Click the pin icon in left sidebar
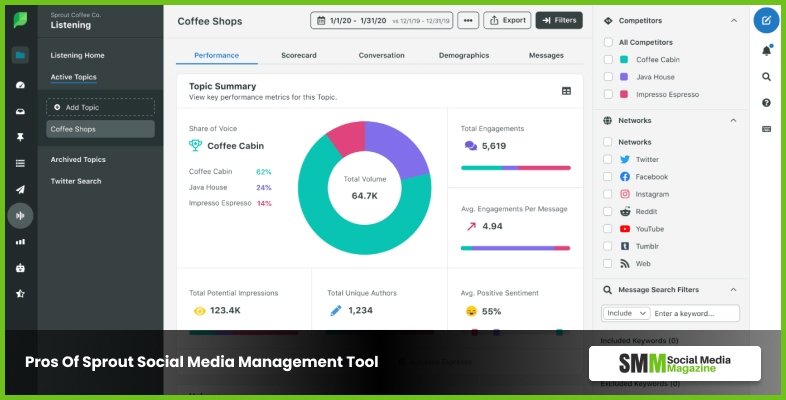 pos(20,136)
